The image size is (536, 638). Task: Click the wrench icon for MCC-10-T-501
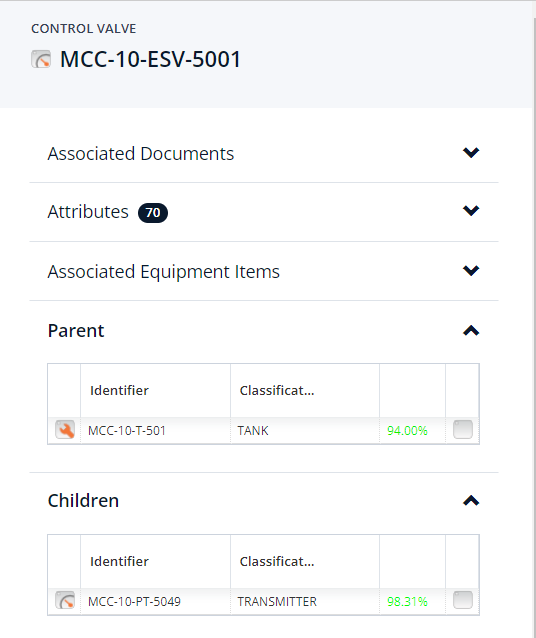point(65,430)
